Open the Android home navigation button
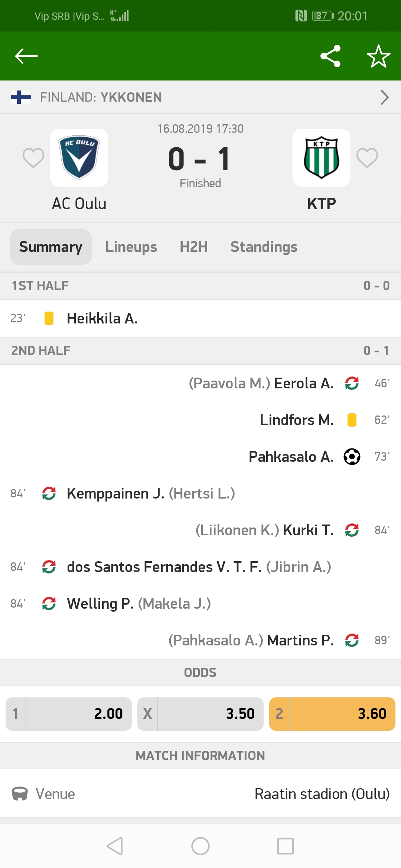 [x=200, y=846]
